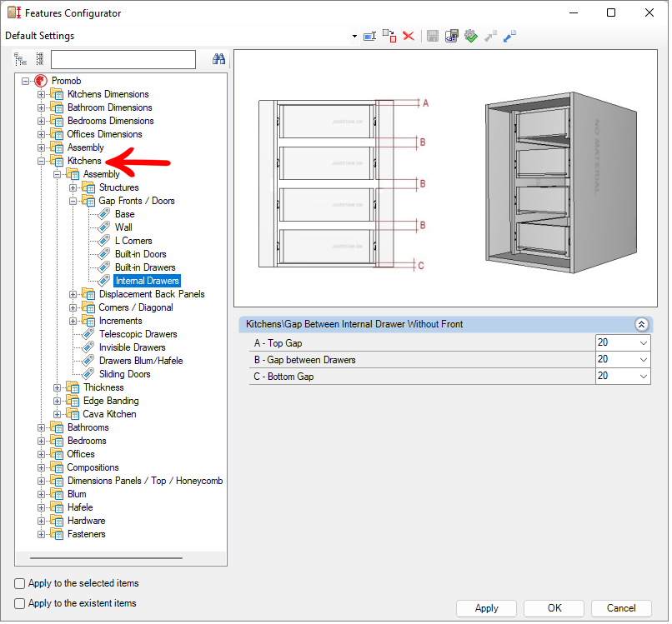
Task: Expand the Structures node
Action: coord(73,188)
